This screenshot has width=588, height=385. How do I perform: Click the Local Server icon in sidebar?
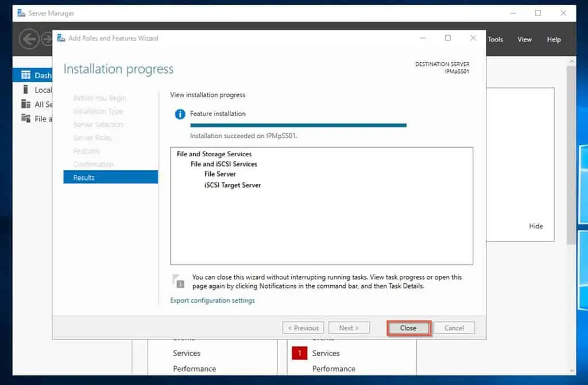tap(25, 90)
